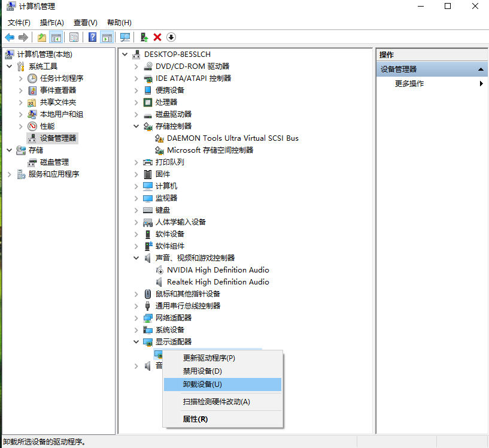Click 更多操作 in actions pane

[x=409, y=84]
